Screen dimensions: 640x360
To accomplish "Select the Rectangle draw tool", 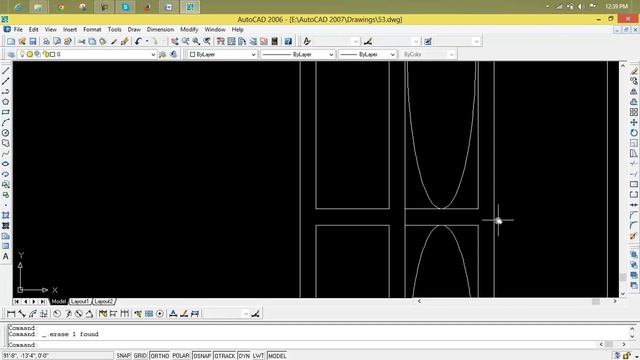I will point(6,112).
